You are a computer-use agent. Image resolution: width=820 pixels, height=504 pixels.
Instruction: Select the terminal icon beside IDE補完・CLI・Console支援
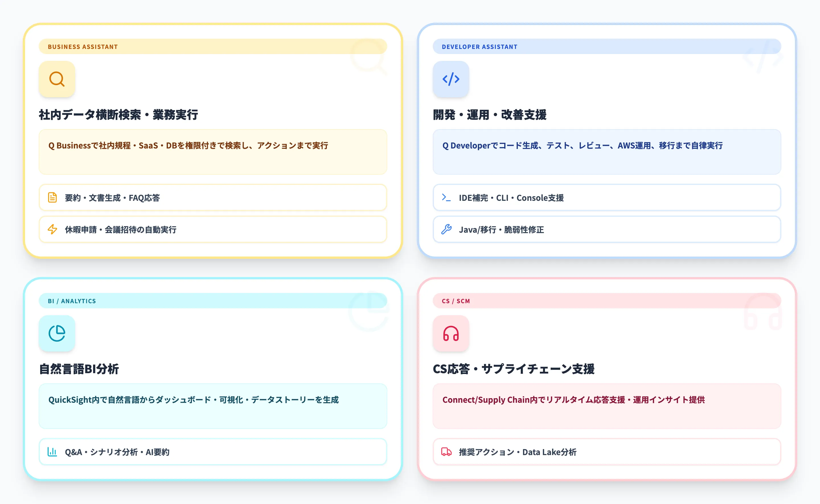446,198
